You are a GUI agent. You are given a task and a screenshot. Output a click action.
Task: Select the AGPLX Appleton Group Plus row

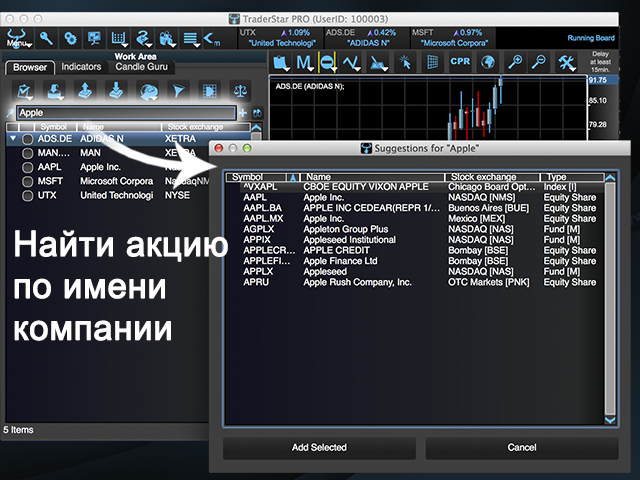[414, 229]
